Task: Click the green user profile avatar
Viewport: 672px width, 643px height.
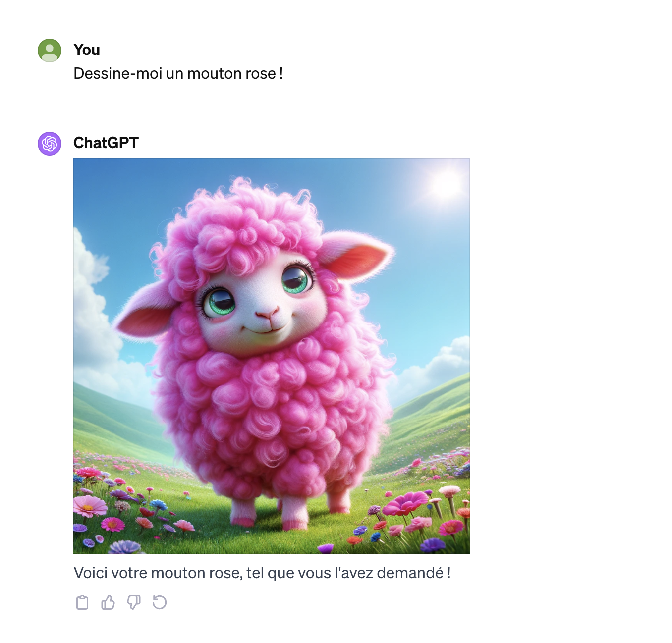Action: [50, 51]
